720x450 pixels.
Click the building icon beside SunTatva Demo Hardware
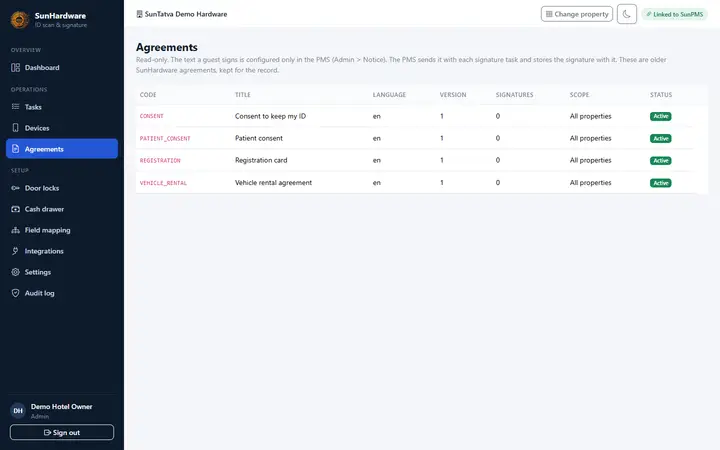coord(139,14)
